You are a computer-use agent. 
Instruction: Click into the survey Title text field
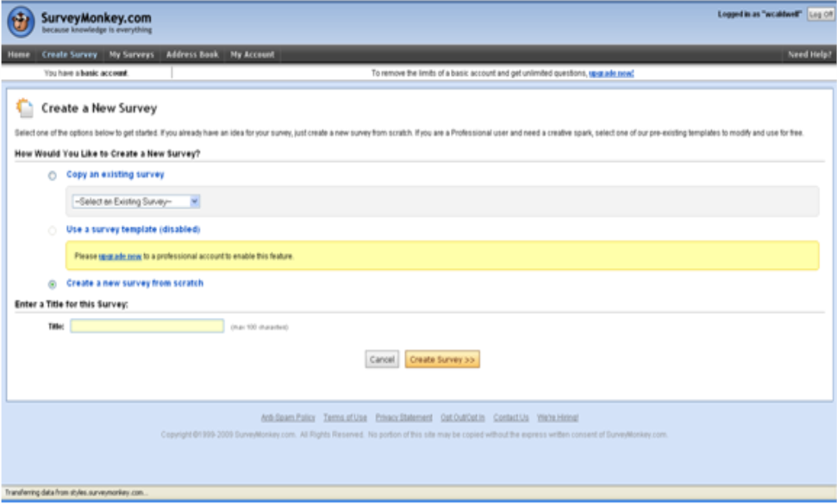pos(147,327)
